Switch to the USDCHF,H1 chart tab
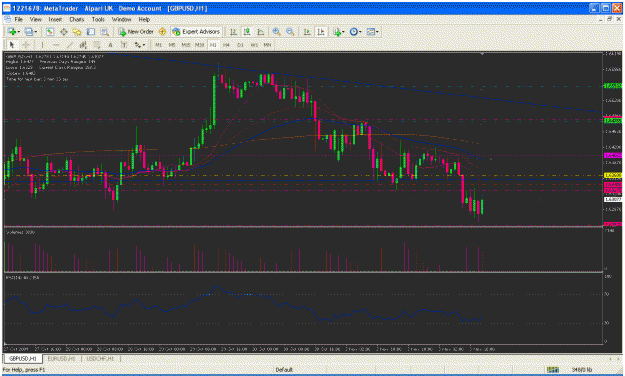Screen dimensions: 625x376 point(100,358)
